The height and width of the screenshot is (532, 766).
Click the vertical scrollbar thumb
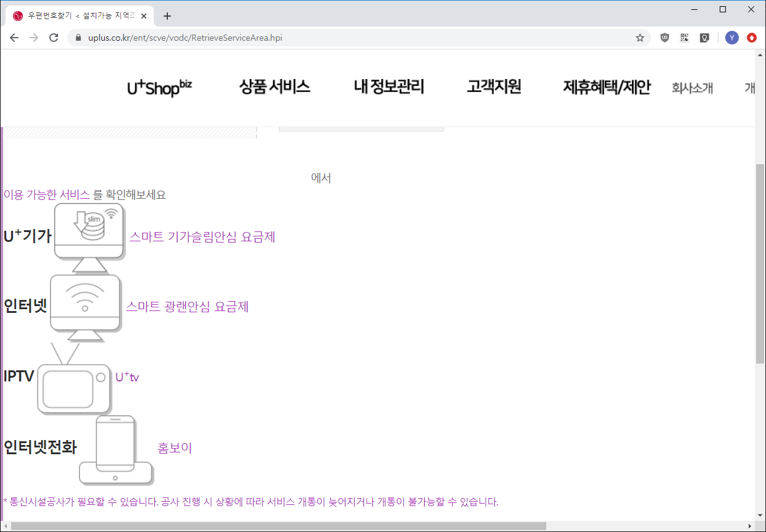pyautogui.click(x=760, y=264)
